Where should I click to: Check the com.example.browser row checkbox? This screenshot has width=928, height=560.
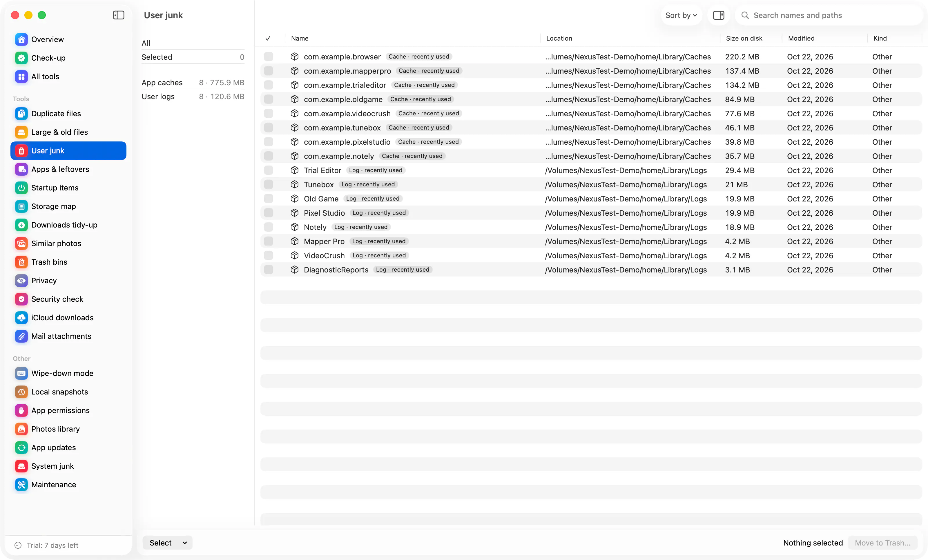(269, 57)
